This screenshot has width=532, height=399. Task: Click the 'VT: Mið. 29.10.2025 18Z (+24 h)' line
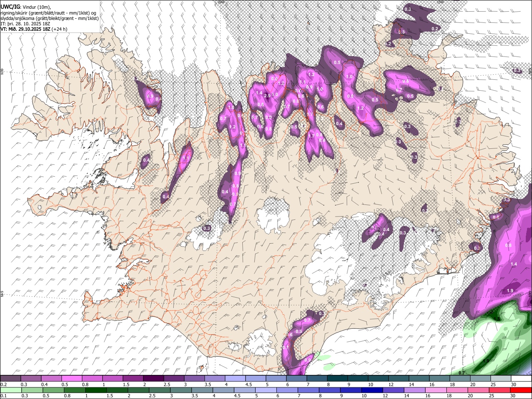[x=34, y=29]
